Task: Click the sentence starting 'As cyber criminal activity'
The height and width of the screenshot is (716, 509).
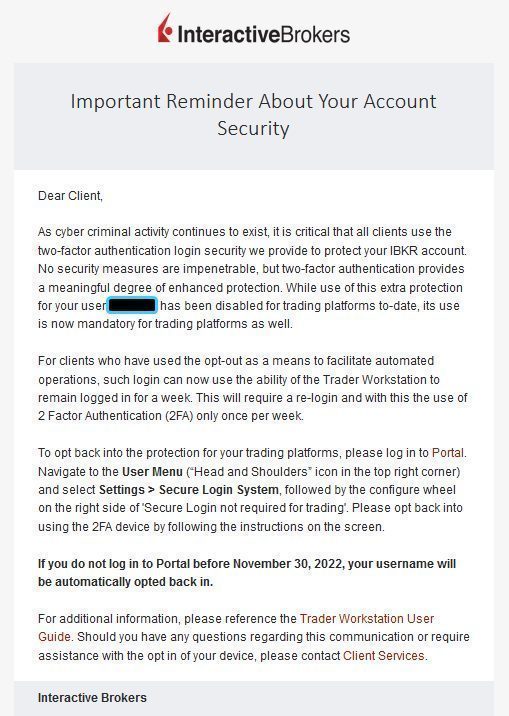Action: click(x=252, y=241)
